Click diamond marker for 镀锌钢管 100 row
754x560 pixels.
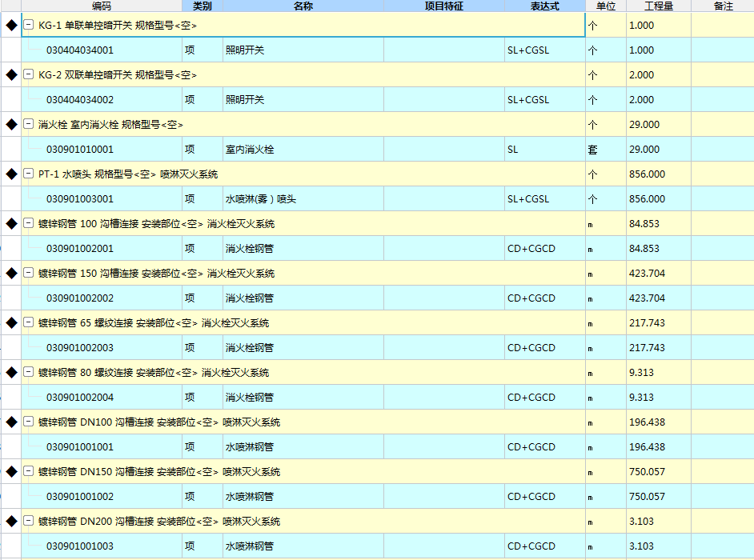click(11, 224)
